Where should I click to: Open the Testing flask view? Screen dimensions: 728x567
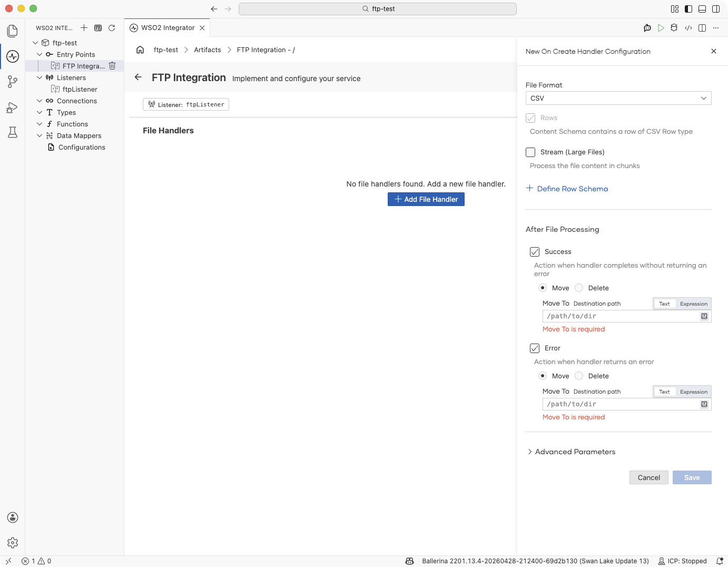pos(13,132)
